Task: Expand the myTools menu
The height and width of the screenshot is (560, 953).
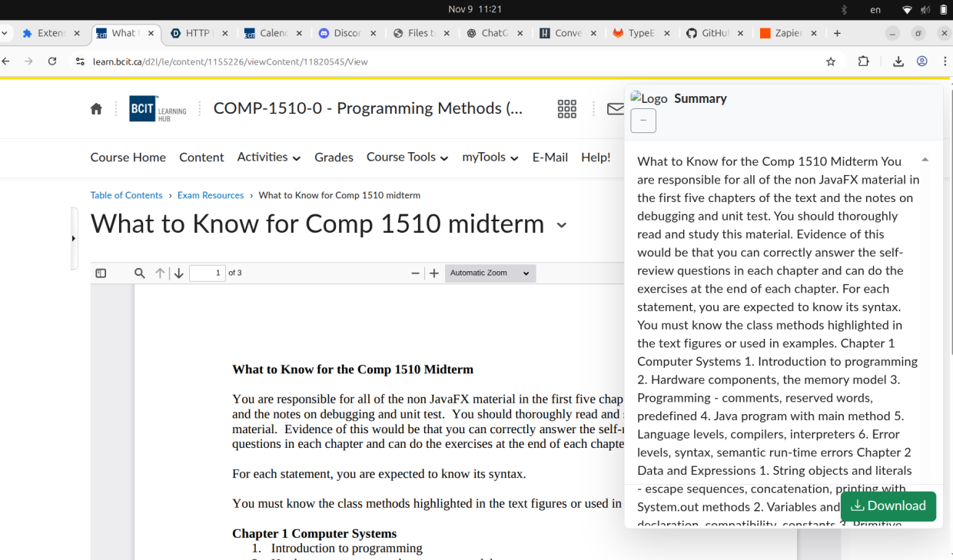Action: [x=490, y=157]
